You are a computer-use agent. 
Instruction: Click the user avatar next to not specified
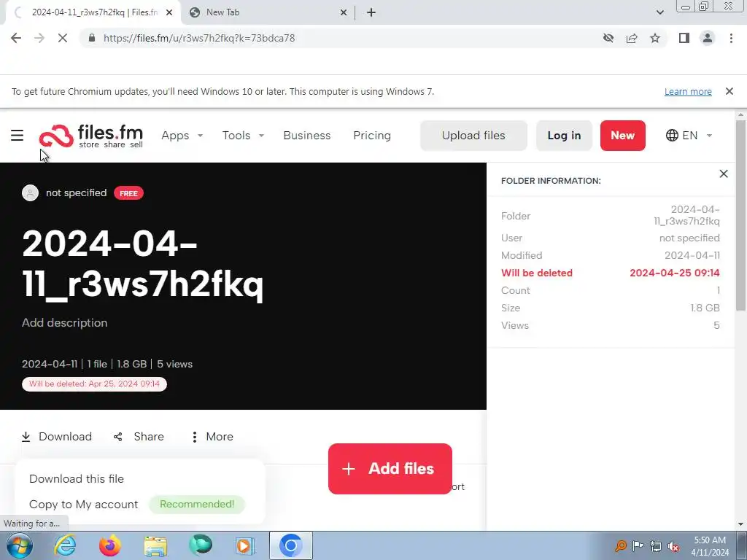click(30, 192)
